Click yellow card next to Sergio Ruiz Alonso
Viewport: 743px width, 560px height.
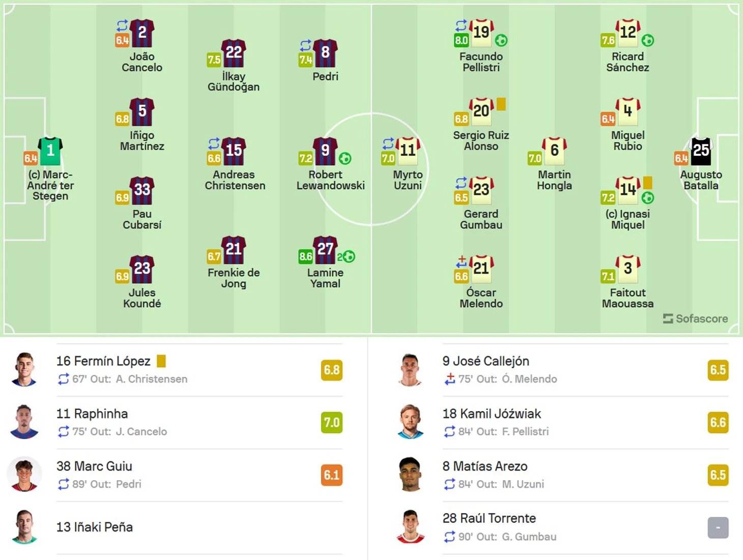[x=501, y=104]
